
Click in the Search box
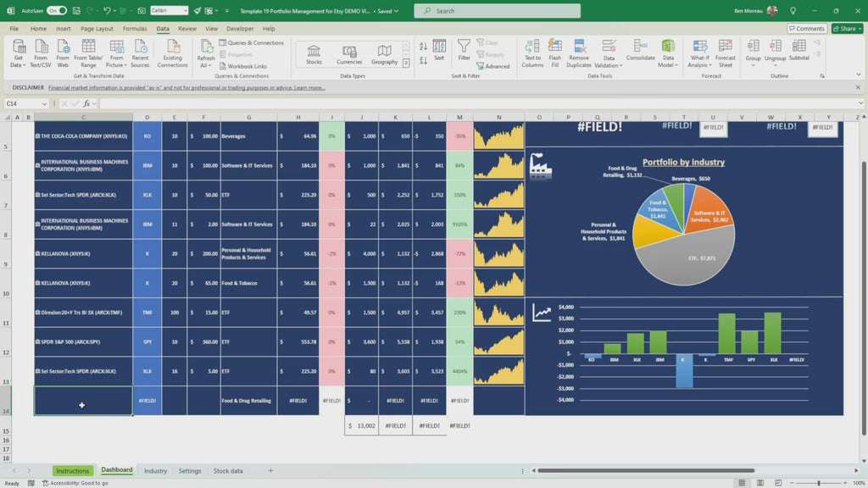(497, 11)
